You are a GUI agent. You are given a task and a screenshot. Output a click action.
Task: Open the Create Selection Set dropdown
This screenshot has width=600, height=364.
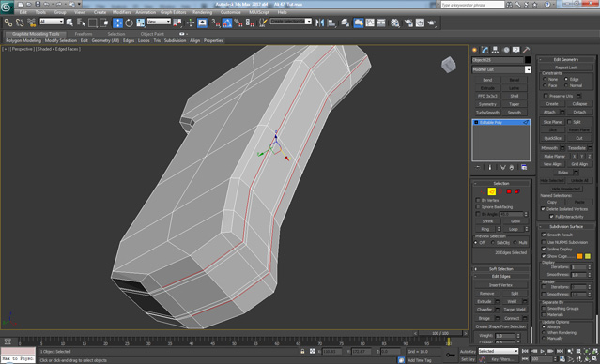pyautogui.click(x=291, y=22)
